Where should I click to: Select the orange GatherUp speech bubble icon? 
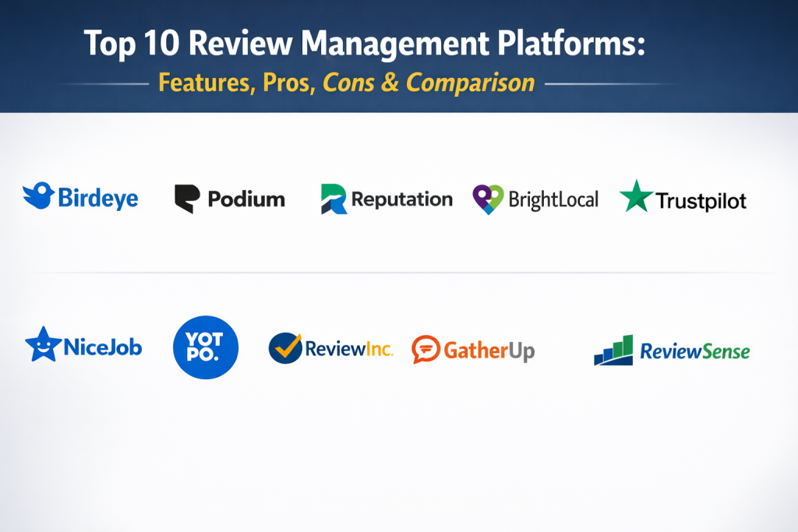click(x=425, y=349)
